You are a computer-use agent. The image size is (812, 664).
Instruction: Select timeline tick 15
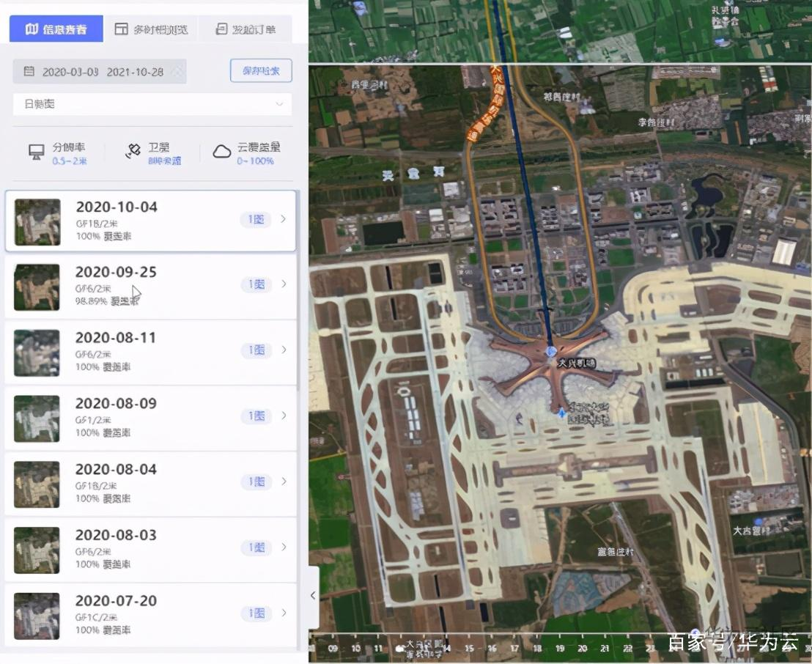469,648
